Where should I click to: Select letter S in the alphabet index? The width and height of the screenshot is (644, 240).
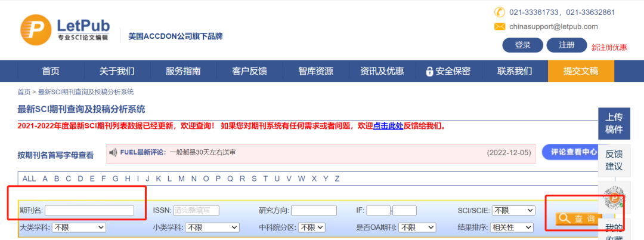point(254,179)
